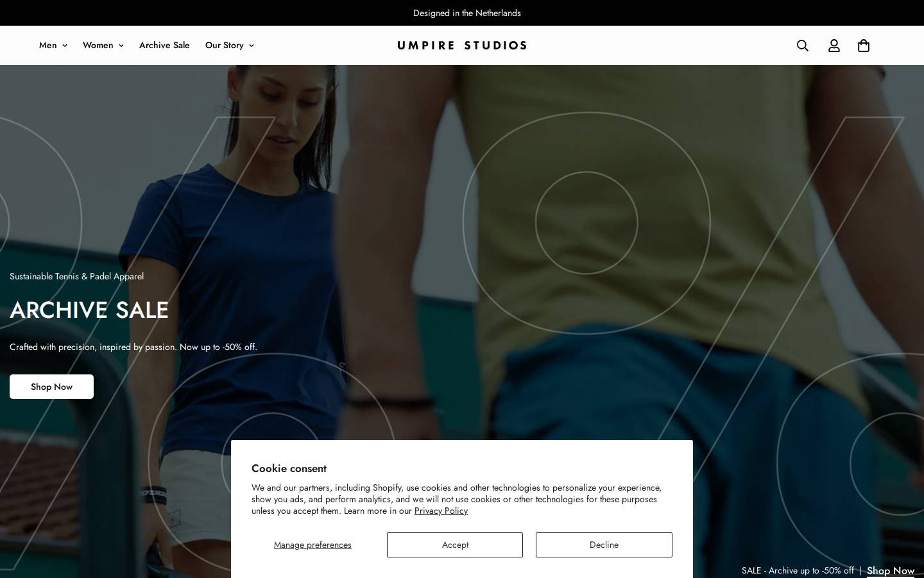924x578 pixels.
Task: Click the Cookie consent heading
Action: pyautogui.click(x=289, y=468)
